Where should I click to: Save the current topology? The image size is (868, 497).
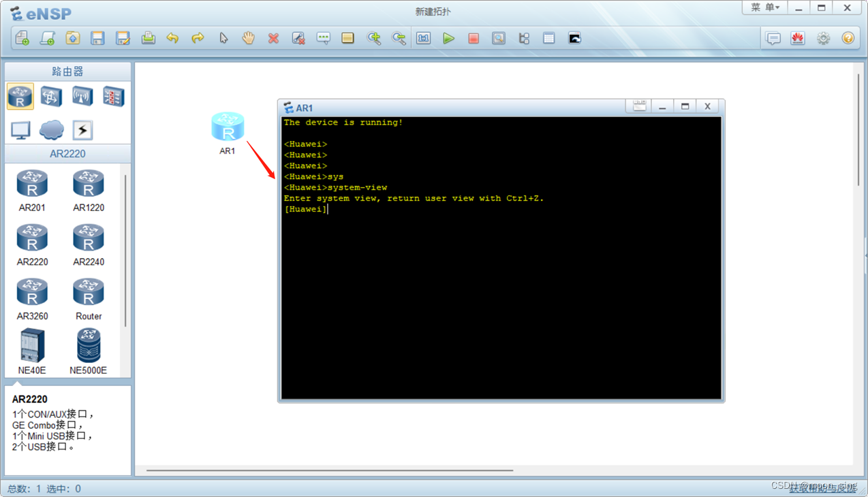[x=97, y=38]
